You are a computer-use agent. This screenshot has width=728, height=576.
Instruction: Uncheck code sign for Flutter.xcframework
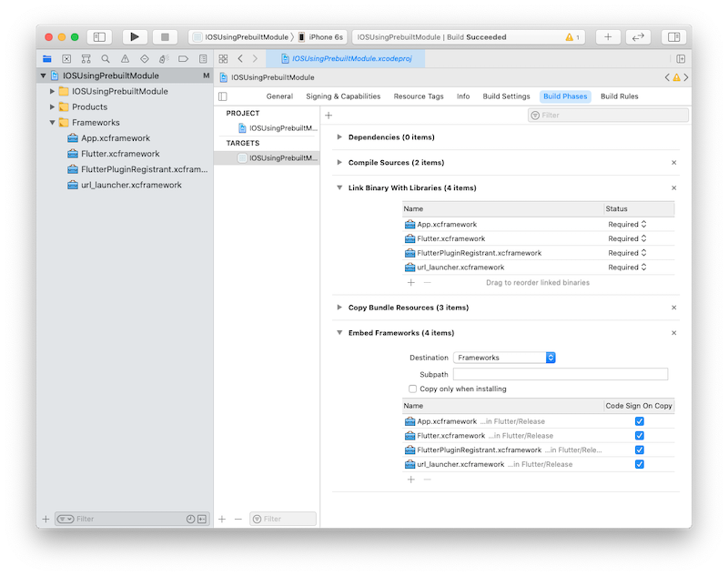tap(640, 436)
